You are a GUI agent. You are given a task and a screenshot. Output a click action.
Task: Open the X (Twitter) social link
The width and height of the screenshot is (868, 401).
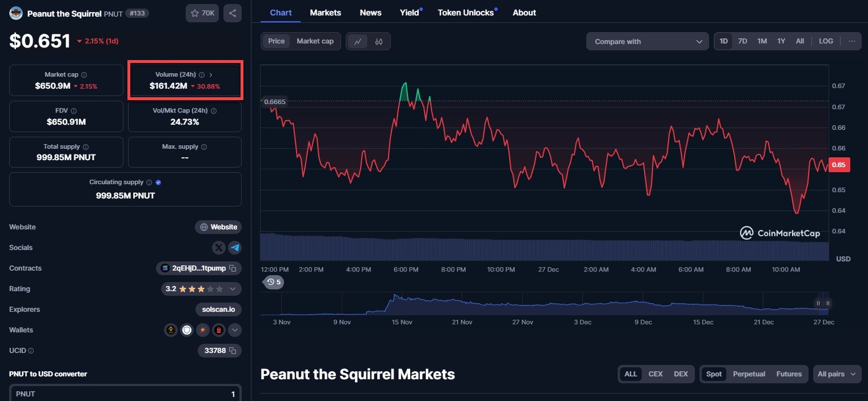coord(219,248)
